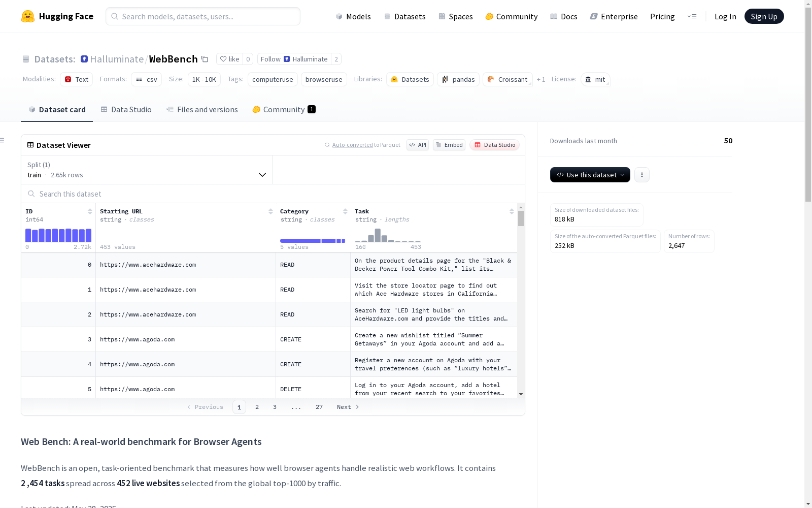812x508 pixels.
Task: Sort the table by Task column
Action: click(x=512, y=211)
